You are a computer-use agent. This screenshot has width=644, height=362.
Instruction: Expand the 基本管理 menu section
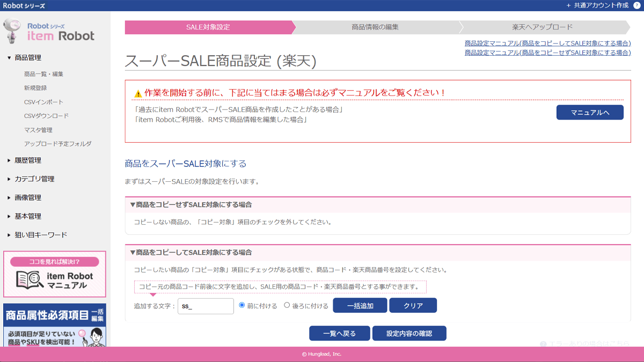click(x=28, y=217)
